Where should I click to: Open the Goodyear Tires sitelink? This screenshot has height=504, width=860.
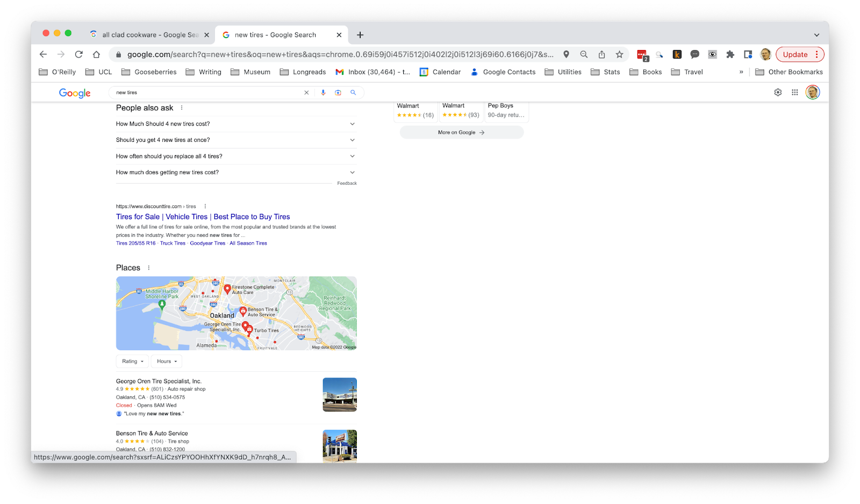(x=207, y=243)
